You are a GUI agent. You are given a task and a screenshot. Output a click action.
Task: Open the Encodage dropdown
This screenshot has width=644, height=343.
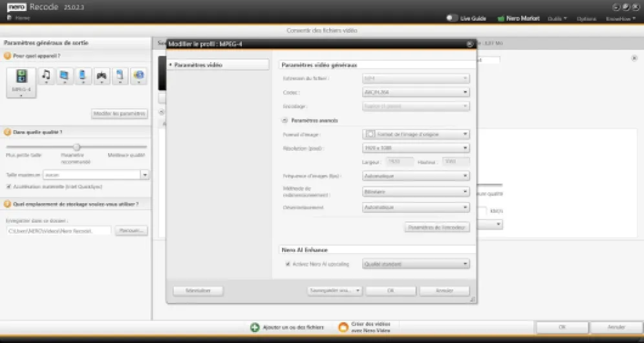point(416,107)
